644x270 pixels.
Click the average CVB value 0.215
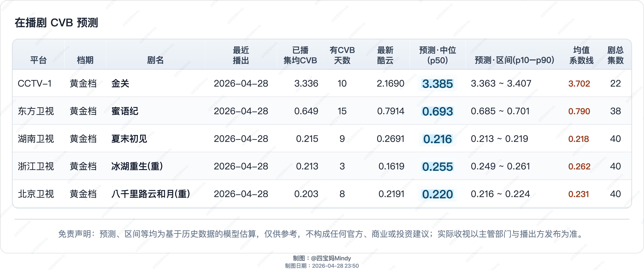(307, 139)
